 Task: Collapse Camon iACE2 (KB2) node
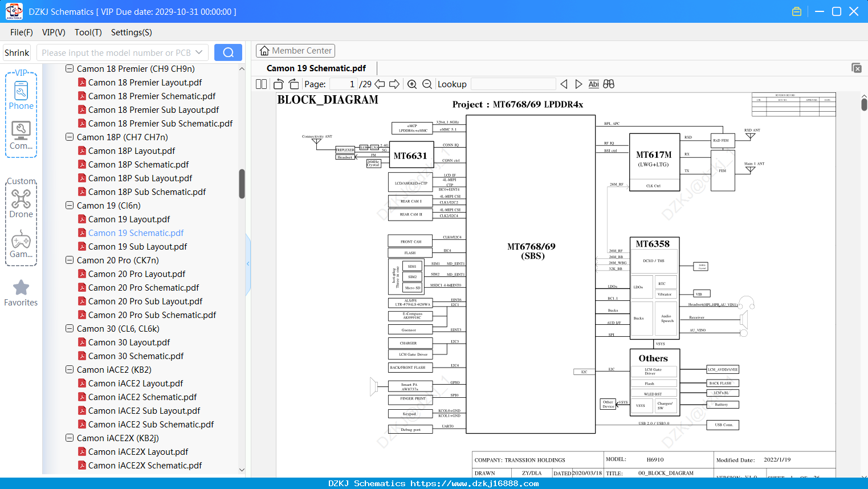(70, 369)
